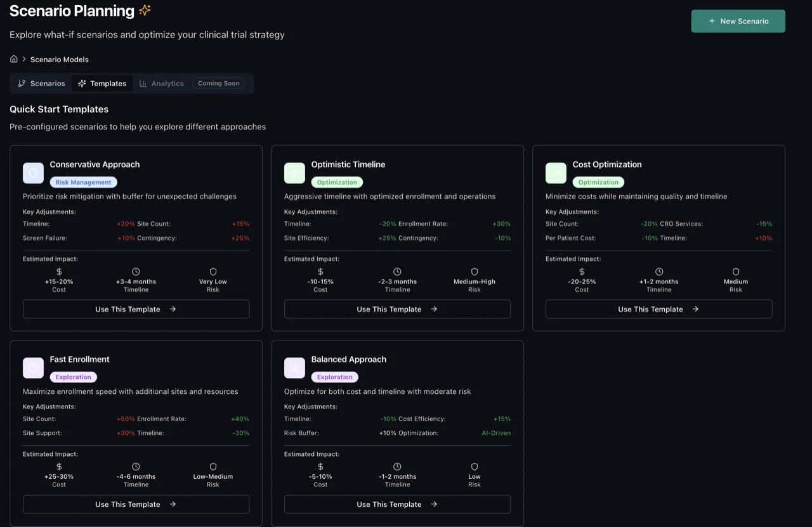Click the sparkles icon beside Scenario Planning title
Image resolution: width=812 pixels, height=527 pixels.
tap(145, 10)
